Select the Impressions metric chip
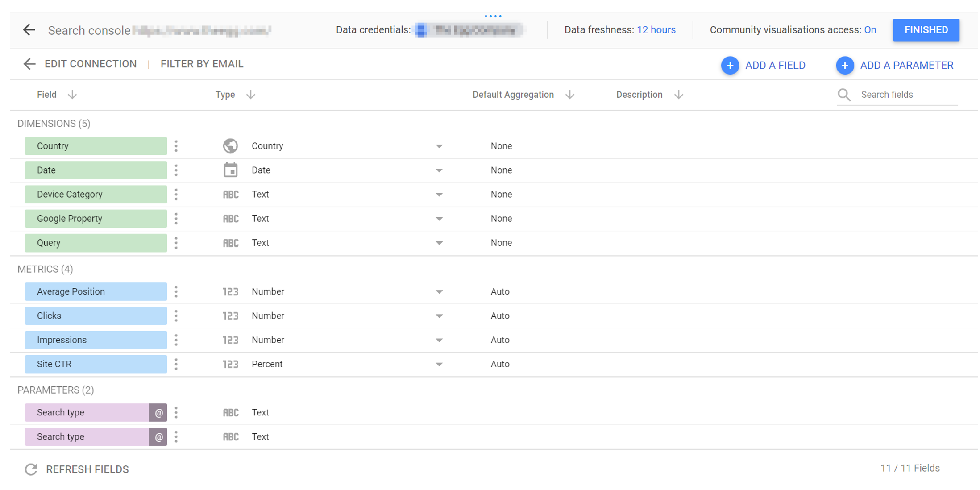980x490 pixels. pyautogui.click(x=96, y=340)
